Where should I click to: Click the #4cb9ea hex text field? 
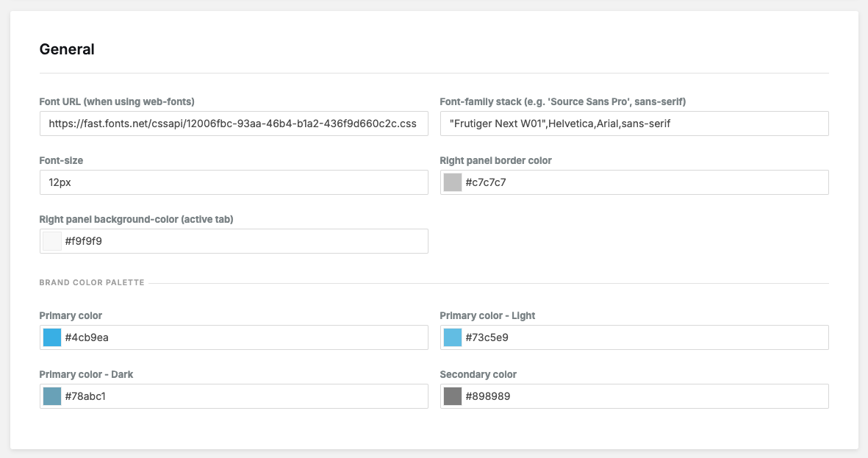(x=243, y=337)
